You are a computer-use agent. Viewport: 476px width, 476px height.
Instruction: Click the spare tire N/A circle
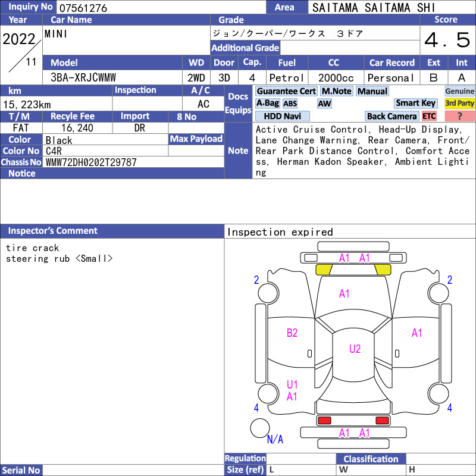tap(260, 428)
